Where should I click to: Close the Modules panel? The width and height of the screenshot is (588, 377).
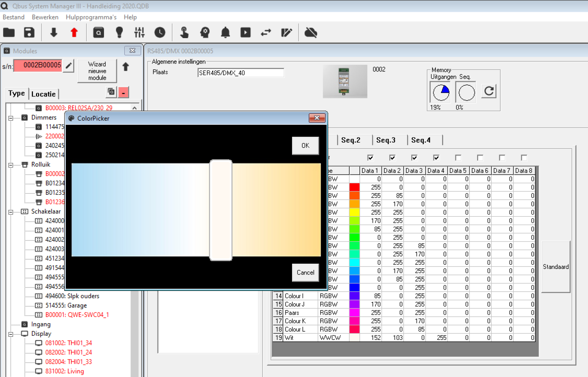132,51
